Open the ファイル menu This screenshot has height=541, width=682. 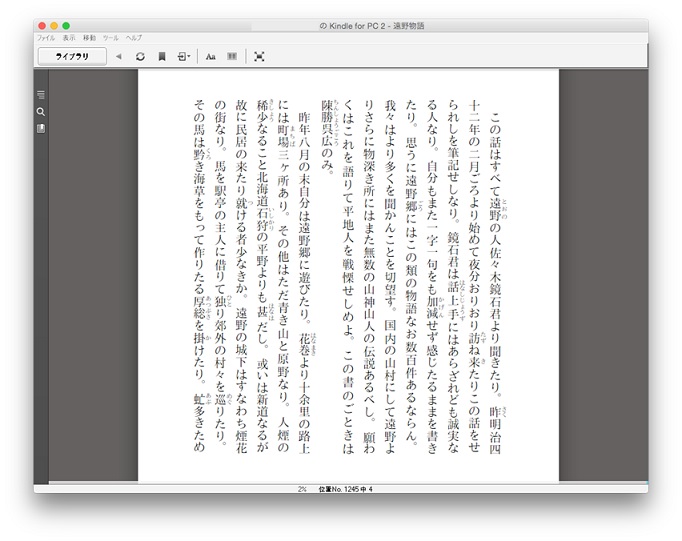click(x=46, y=37)
